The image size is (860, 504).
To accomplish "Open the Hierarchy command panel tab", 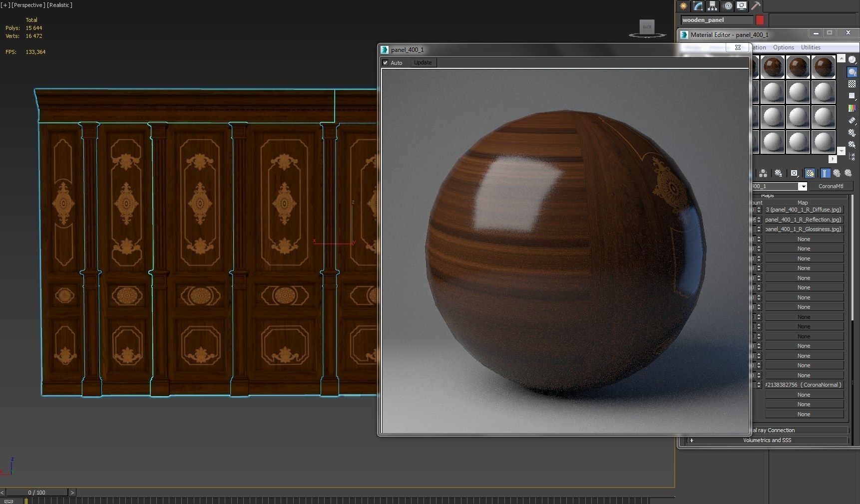I will [712, 6].
